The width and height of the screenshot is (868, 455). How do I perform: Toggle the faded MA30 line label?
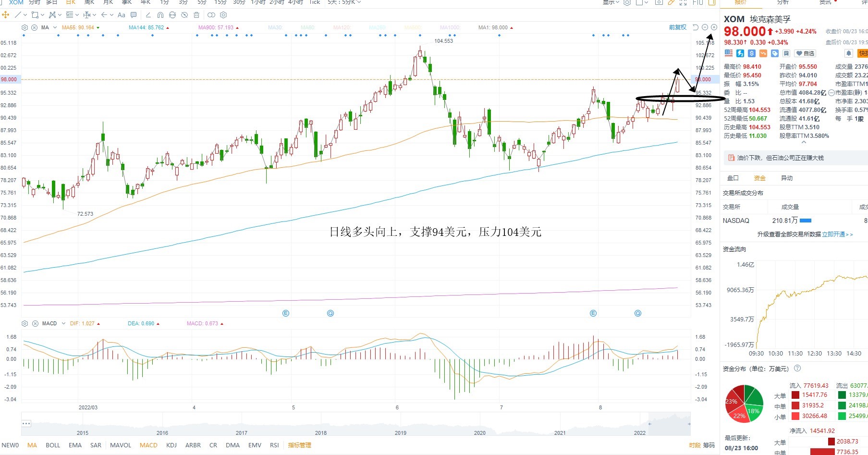pos(275,27)
